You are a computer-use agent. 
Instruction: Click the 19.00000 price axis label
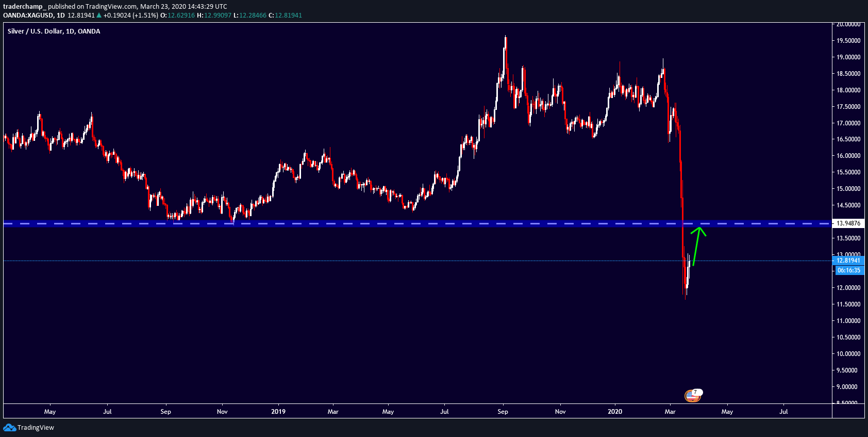(x=848, y=57)
